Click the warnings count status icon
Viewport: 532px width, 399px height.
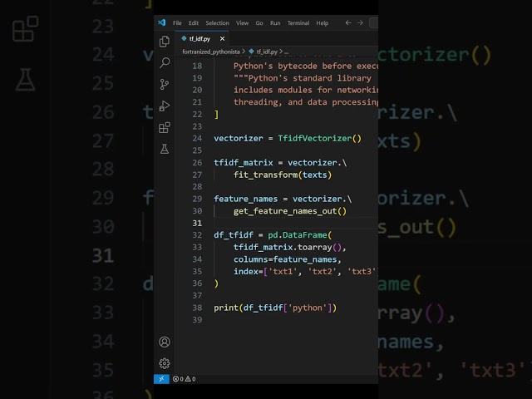[190, 379]
